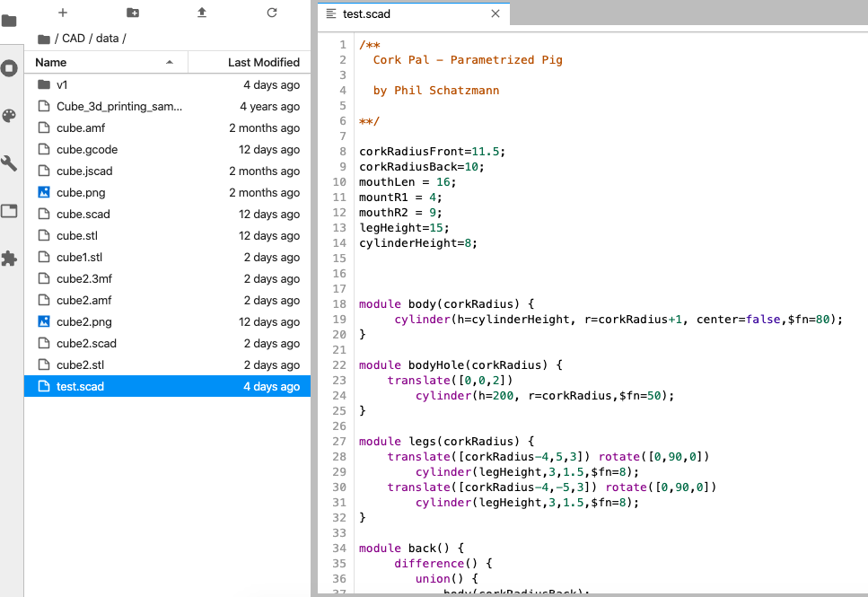The height and width of the screenshot is (597, 868).
Task: Open the wrench tools sidebar icon
Action: pos(9,163)
